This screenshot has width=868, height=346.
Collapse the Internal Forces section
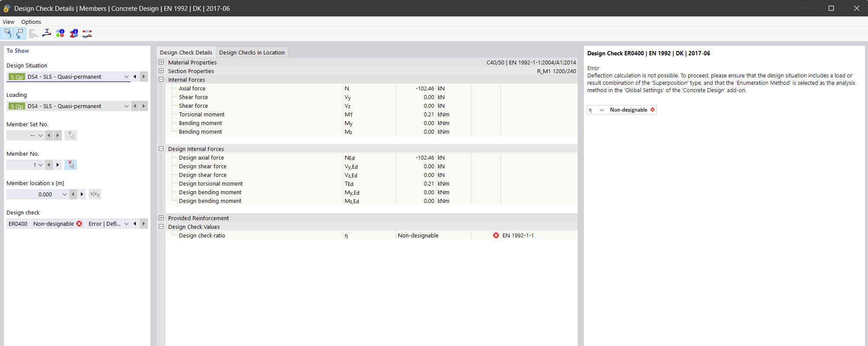pyautogui.click(x=161, y=80)
